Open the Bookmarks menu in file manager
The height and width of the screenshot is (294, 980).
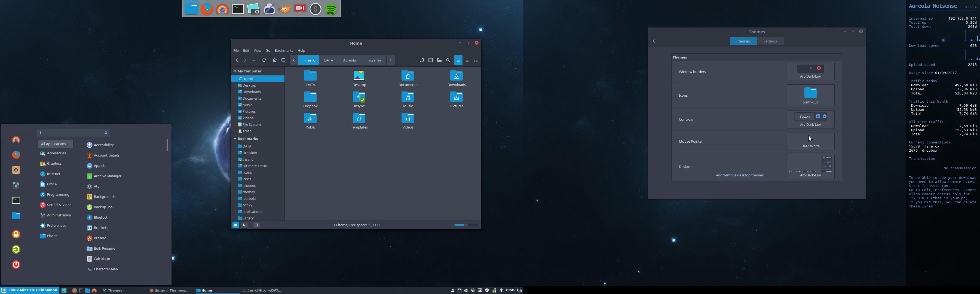pyautogui.click(x=284, y=51)
